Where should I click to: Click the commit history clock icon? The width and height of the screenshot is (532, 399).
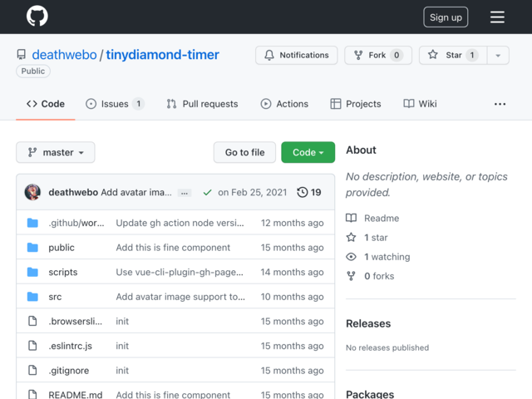[x=302, y=192]
